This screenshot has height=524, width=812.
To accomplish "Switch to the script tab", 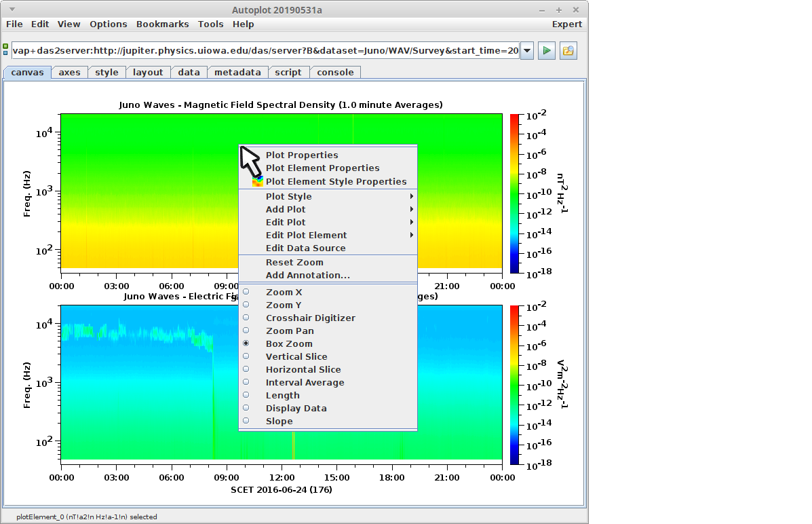I will pos(288,73).
